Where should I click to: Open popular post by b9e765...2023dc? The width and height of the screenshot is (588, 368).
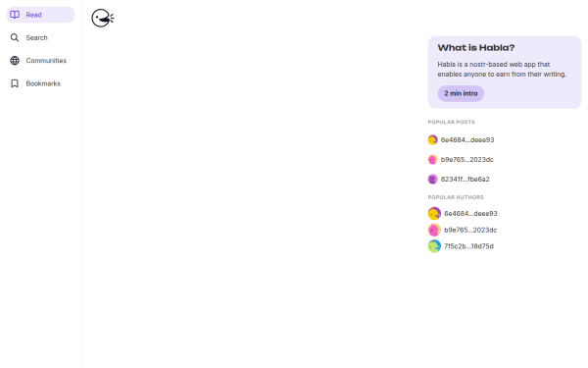466,160
